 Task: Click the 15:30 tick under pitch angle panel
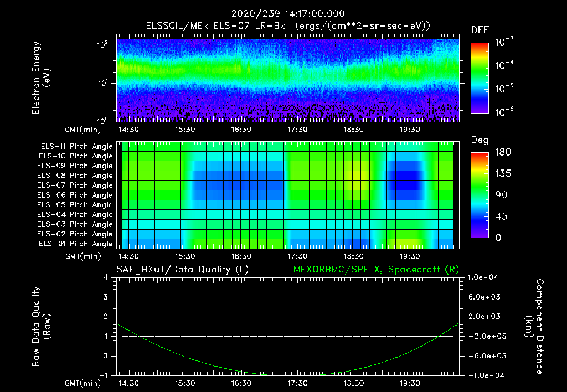tap(185, 257)
